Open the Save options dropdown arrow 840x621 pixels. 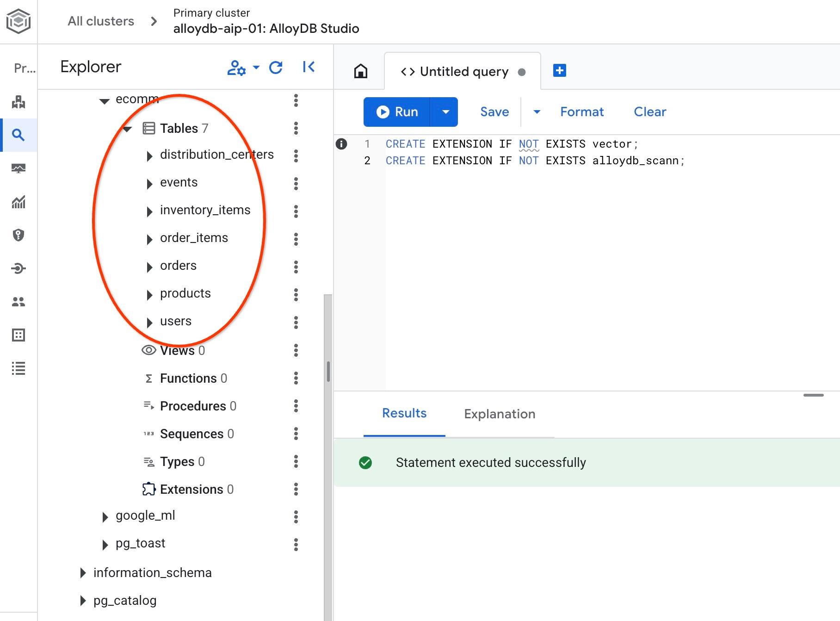click(537, 112)
